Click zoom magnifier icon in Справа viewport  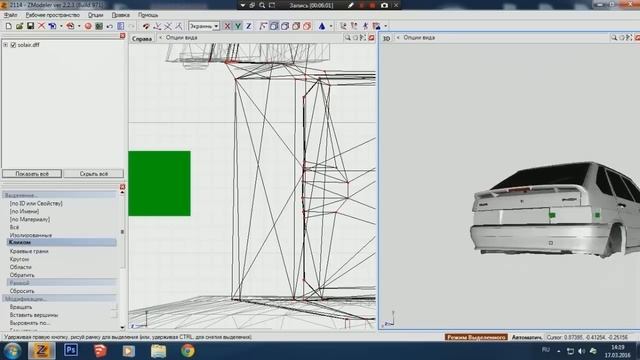(x=347, y=38)
